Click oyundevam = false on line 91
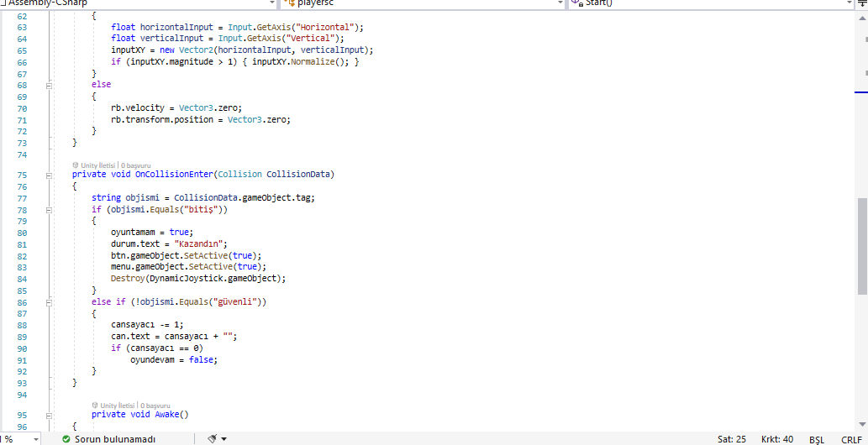Screen dimensions: 868x445 175,359
